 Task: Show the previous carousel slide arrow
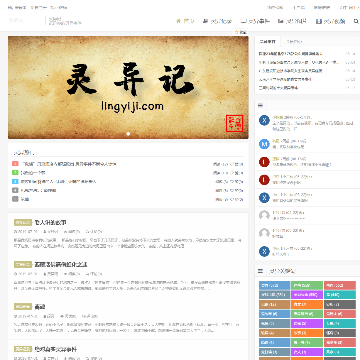click(14, 88)
